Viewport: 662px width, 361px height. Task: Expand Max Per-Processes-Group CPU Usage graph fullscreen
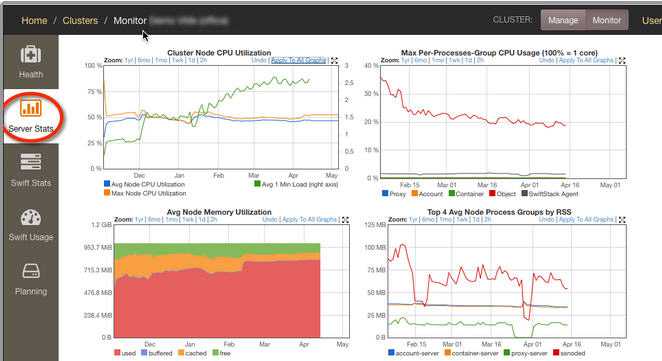622,60
